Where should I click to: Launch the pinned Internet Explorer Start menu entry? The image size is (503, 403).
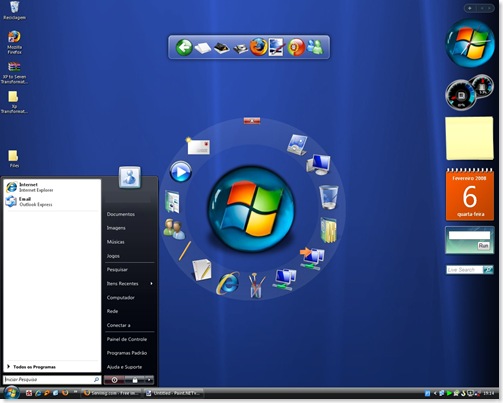52,187
